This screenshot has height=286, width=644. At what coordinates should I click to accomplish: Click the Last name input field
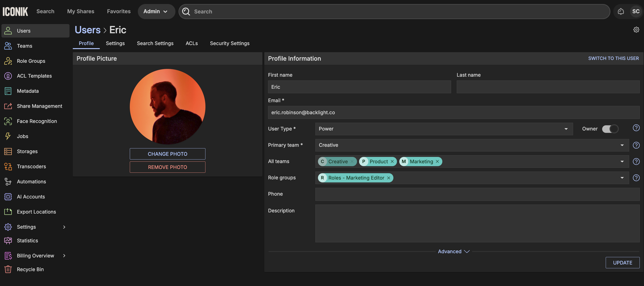548,87
